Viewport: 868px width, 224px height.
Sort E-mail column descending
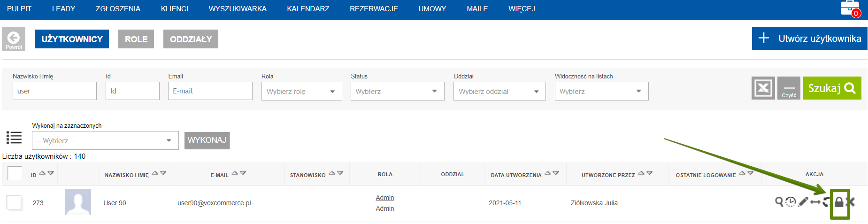(243, 173)
